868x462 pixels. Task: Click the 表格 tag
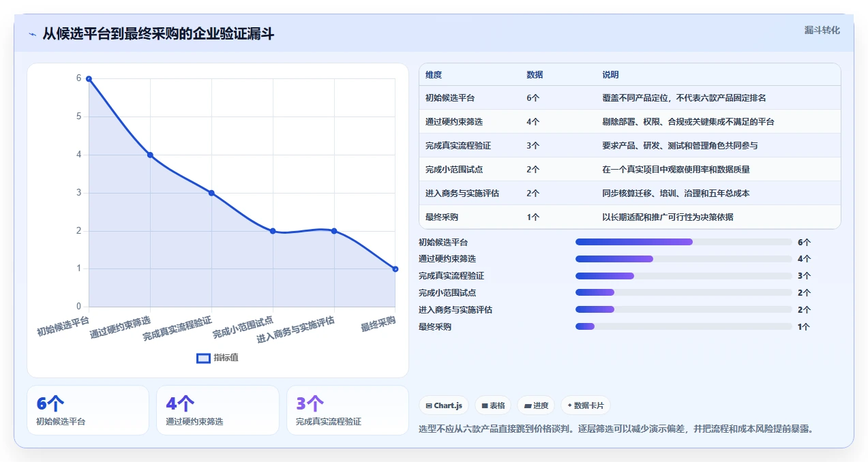coord(493,405)
